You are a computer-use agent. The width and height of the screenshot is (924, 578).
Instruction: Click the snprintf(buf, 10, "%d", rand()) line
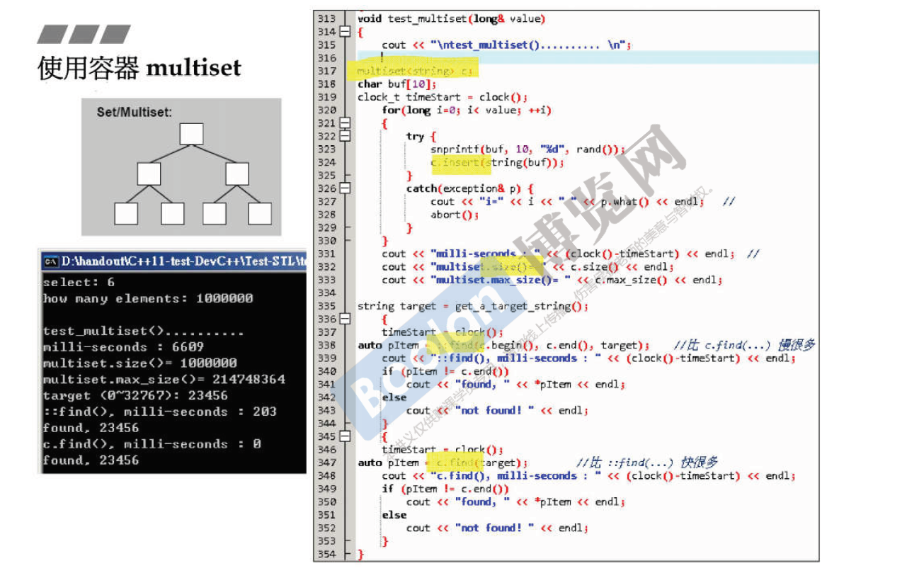pos(527,149)
